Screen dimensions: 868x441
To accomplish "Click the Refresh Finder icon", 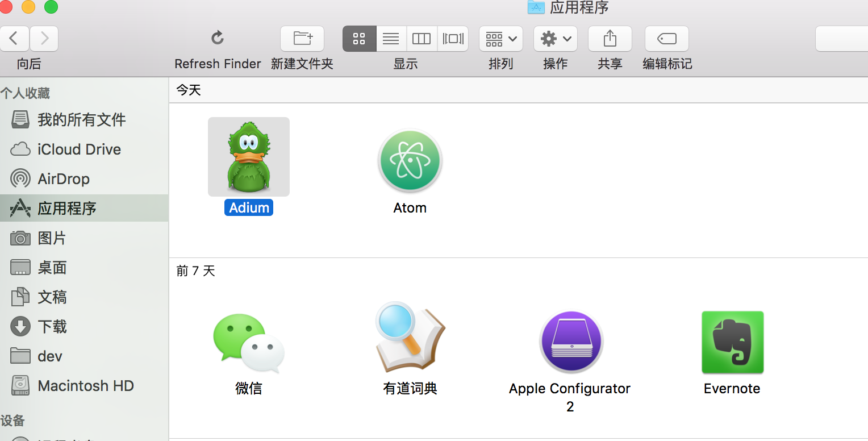I will click(x=218, y=39).
